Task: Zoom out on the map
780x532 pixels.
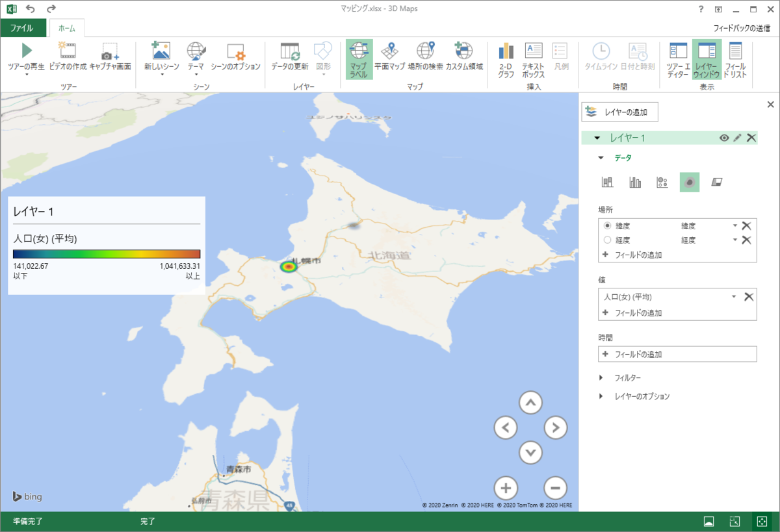Action: pos(555,488)
